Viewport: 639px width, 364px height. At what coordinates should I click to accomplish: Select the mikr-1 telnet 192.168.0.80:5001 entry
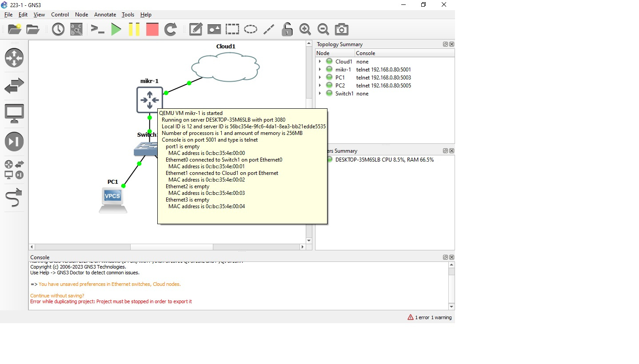point(385,70)
